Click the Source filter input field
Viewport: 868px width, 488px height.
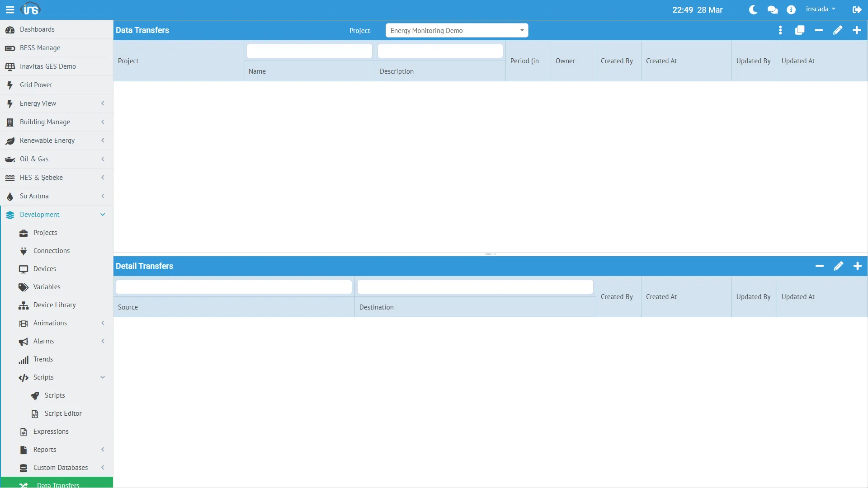pos(234,287)
